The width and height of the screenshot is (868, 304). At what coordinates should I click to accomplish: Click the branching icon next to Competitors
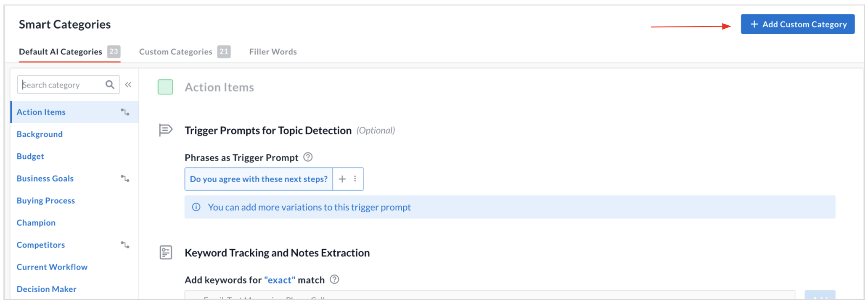[x=125, y=245]
